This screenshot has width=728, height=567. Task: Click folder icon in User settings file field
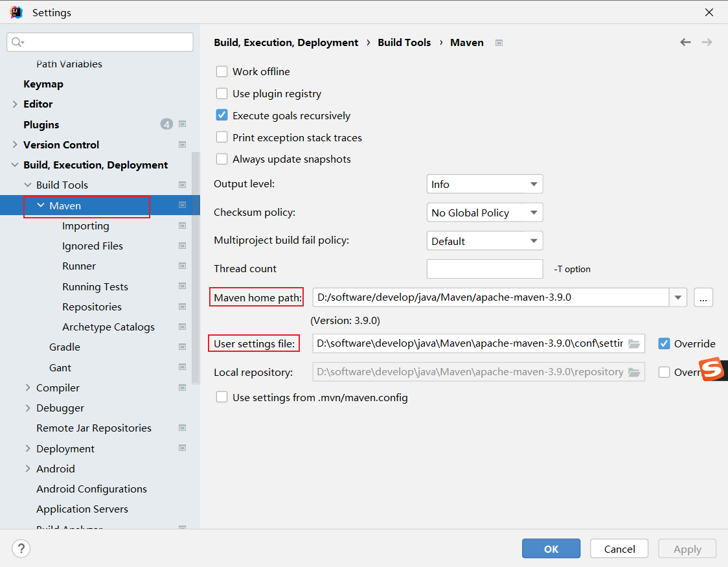pos(634,343)
